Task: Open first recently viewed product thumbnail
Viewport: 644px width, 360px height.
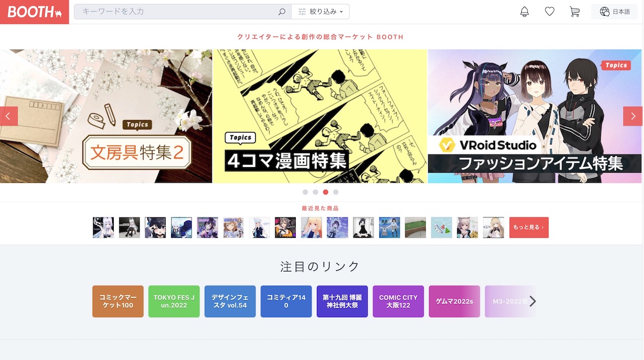Action: 103,228
